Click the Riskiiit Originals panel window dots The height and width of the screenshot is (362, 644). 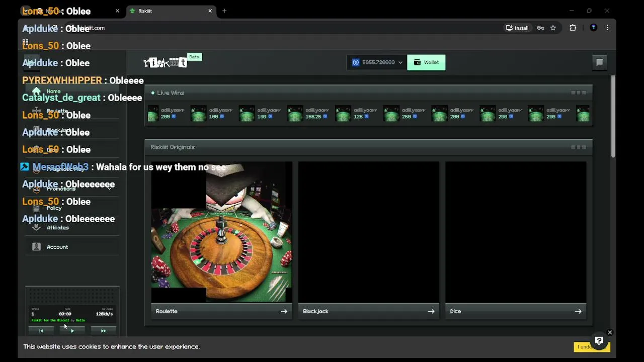tap(578, 147)
